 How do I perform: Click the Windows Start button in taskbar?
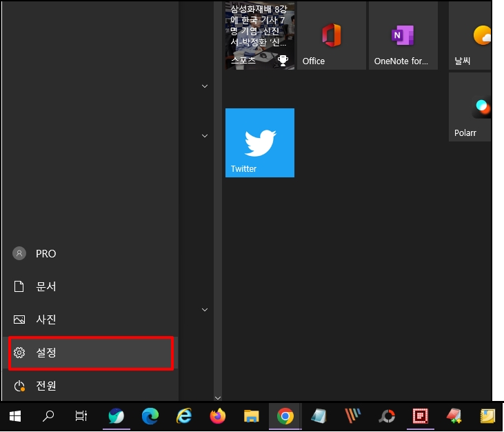15,416
